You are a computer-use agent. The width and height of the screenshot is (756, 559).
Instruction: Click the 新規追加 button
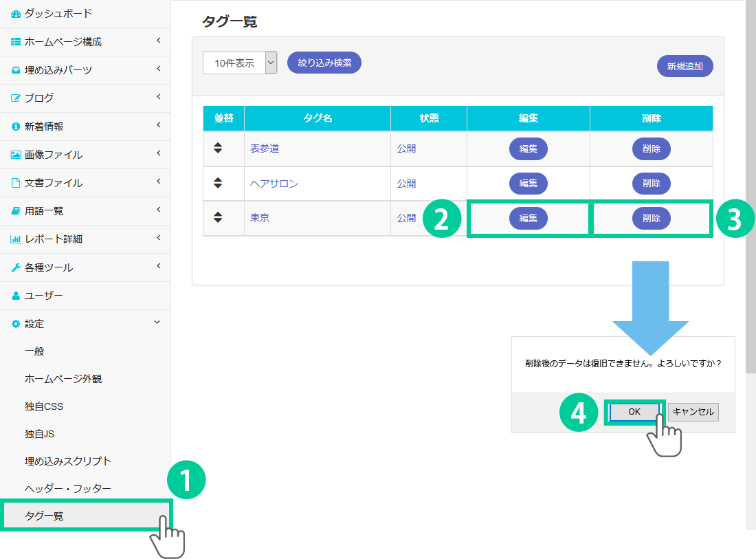pos(685,67)
